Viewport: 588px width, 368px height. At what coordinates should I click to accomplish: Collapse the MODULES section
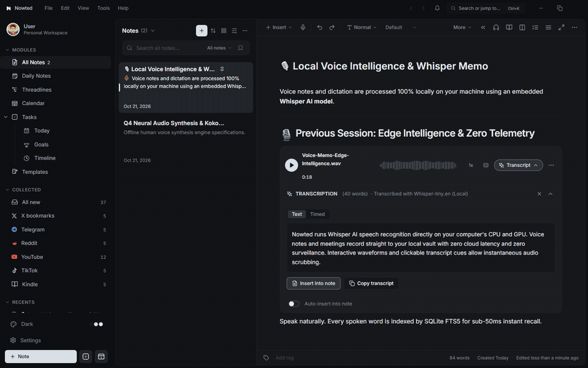coord(7,50)
